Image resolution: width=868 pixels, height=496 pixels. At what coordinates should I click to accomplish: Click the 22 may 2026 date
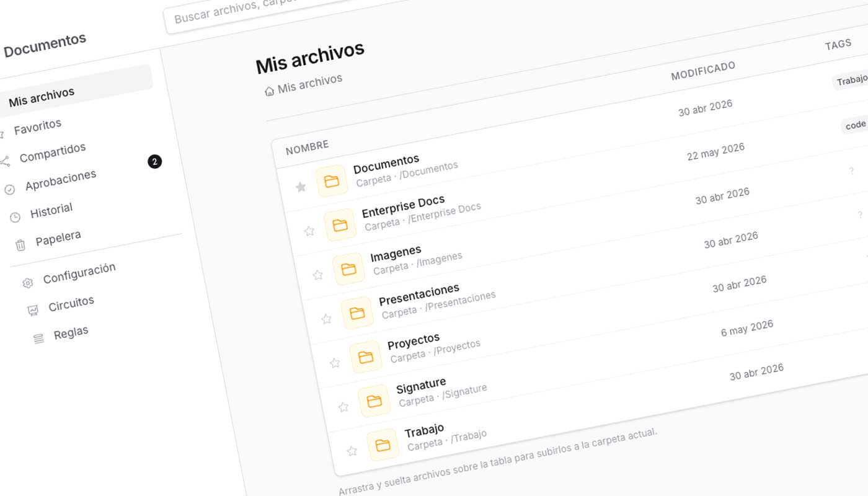click(715, 152)
